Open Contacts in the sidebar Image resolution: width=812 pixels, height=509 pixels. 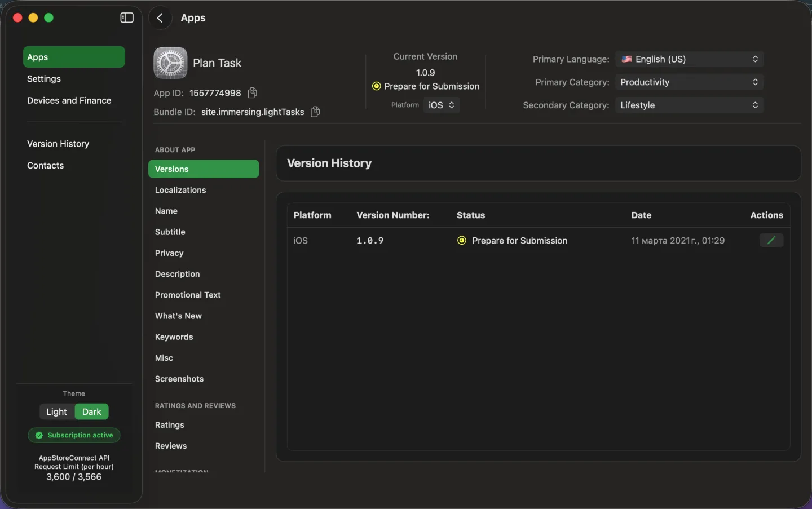pos(46,165)
